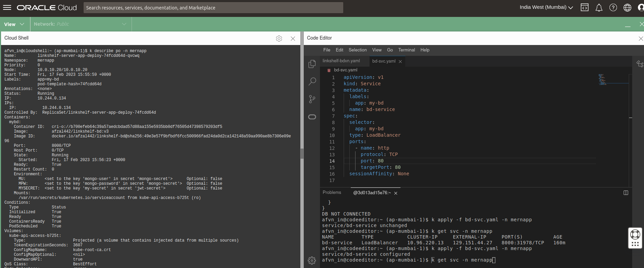Screen dimensions: 644x268
Task: Close the bd-svc.yaml editor tab
Action: pos(400,61)
